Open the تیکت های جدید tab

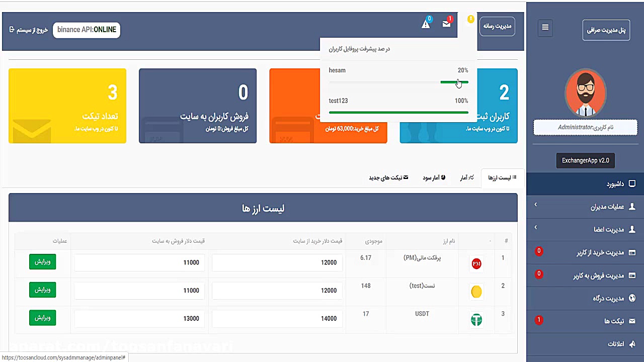[388, 177]
